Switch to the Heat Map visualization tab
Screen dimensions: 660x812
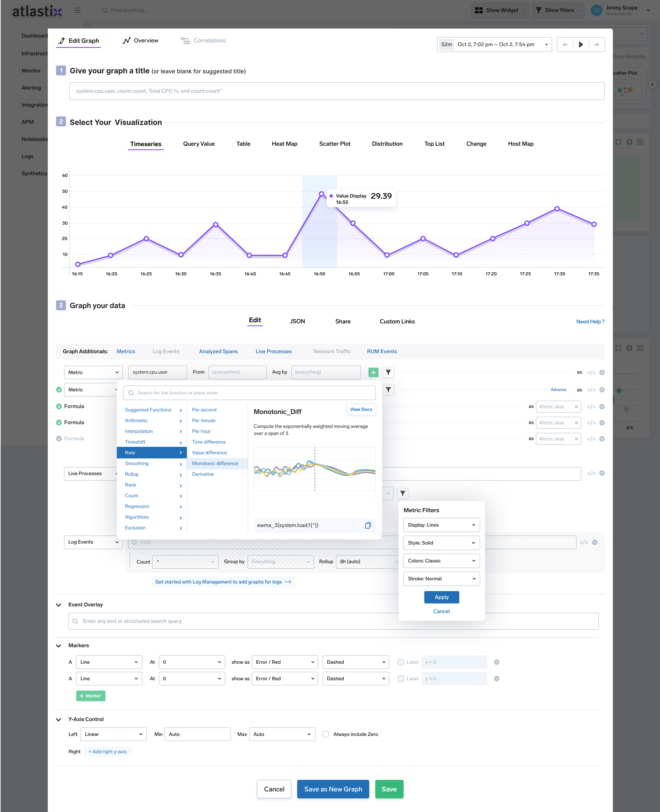coord(284,144)
